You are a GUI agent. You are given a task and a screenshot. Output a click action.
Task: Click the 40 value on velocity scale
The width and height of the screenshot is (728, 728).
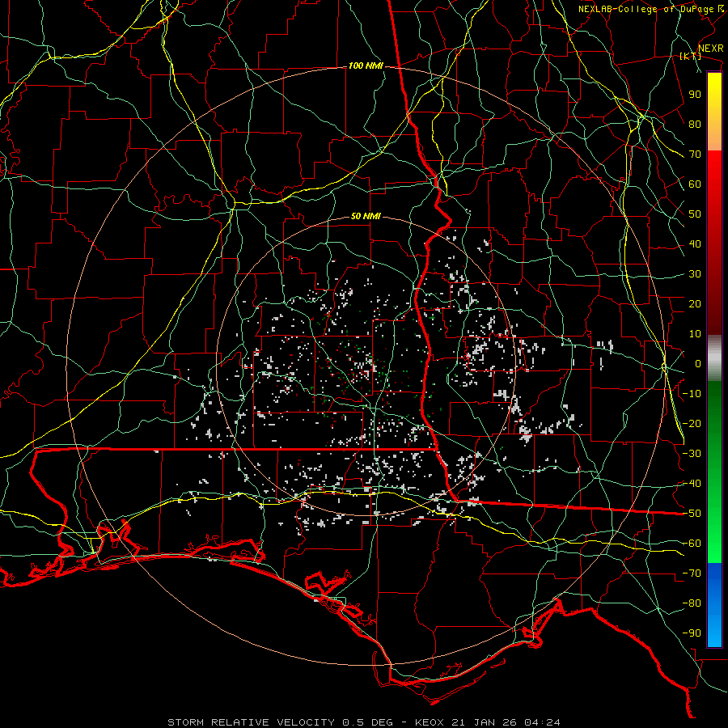[x=695, y=244]
